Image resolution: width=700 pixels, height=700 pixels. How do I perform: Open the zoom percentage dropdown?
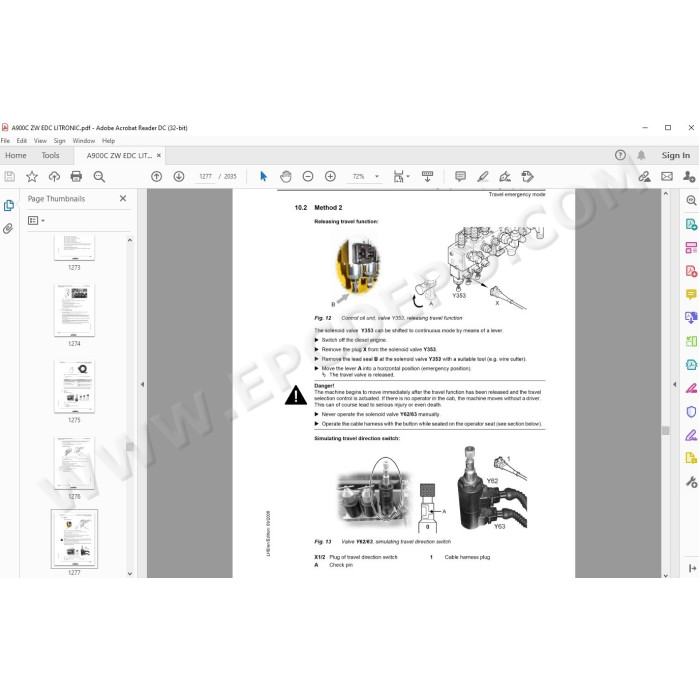tap(377, 176)
